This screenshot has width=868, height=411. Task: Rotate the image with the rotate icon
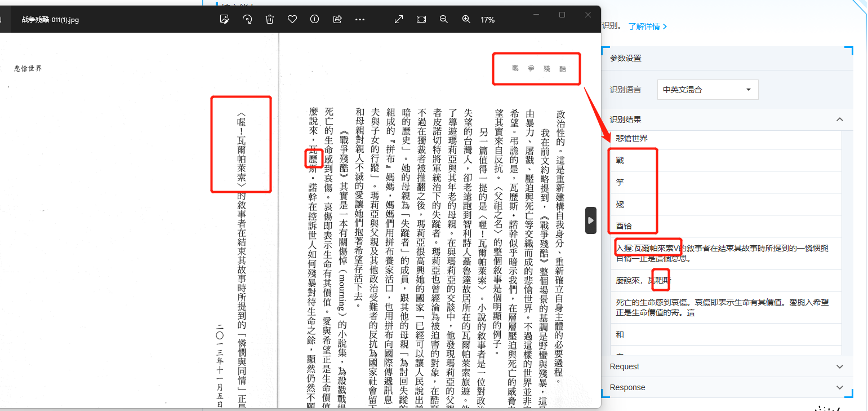[247, 19]
